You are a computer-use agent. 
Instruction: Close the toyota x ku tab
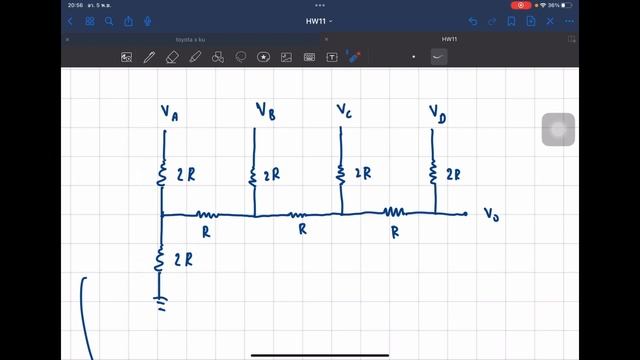point(67,40)
